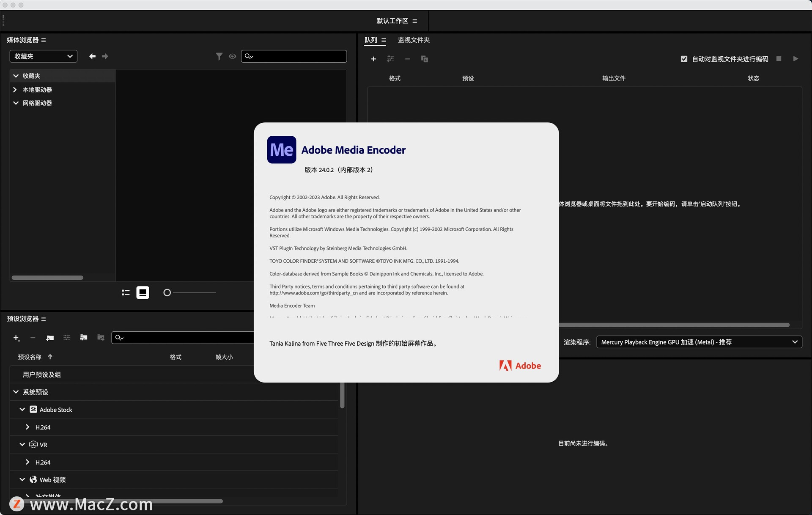Click the delete preset minus icon
This screenshot has height=515, width=812.
click(33, 338)
